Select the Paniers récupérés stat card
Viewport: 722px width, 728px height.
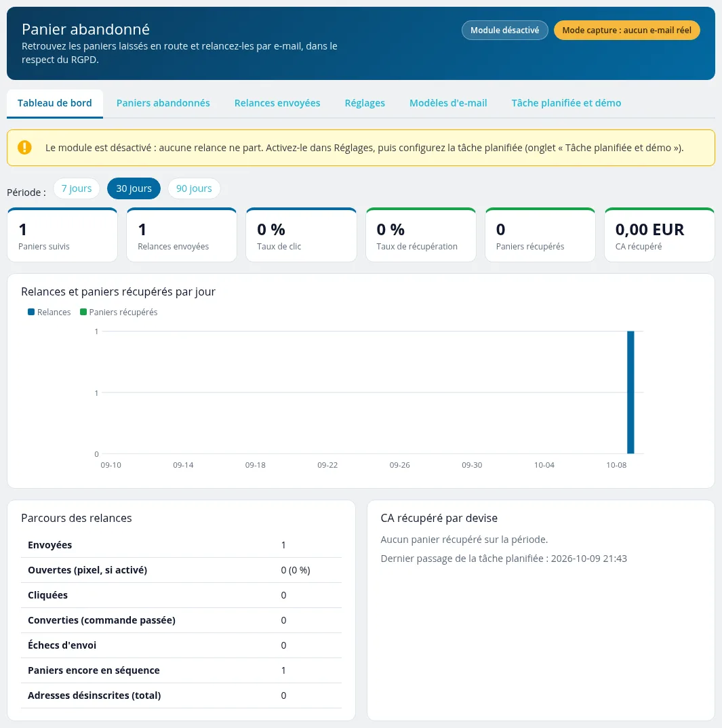(x=540, y=235)
